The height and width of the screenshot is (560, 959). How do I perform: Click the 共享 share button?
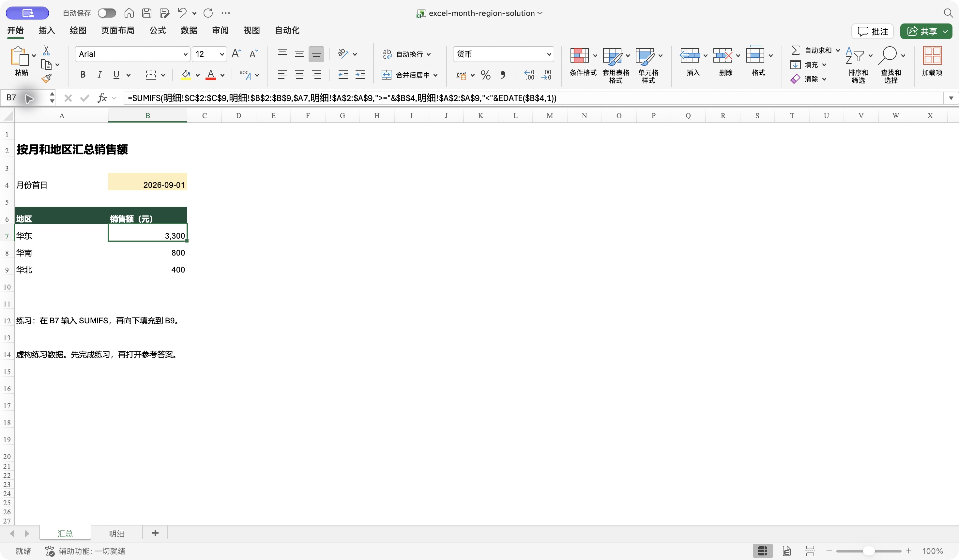(x=926, y=31)
